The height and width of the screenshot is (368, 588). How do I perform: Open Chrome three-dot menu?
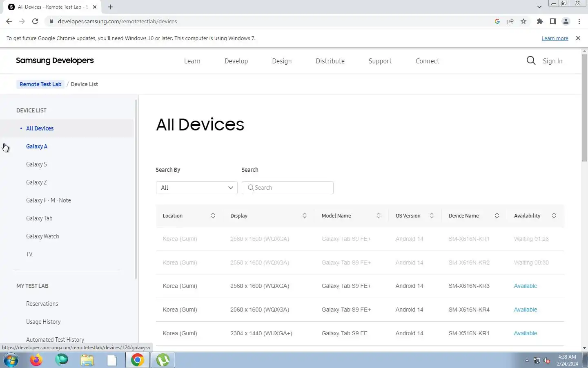coord(579,21)
